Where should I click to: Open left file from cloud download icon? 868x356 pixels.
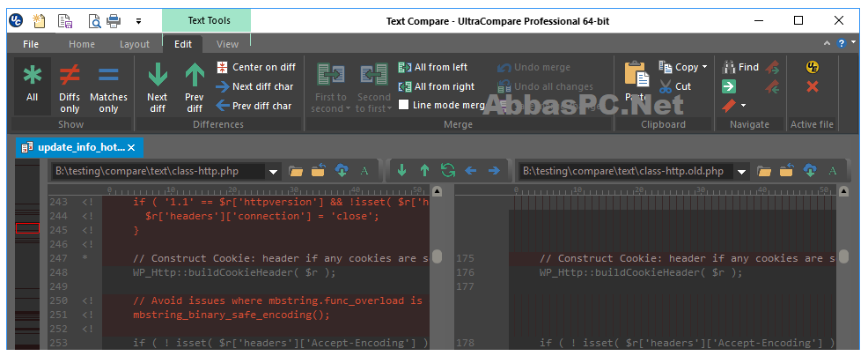(x=342, y=171)
